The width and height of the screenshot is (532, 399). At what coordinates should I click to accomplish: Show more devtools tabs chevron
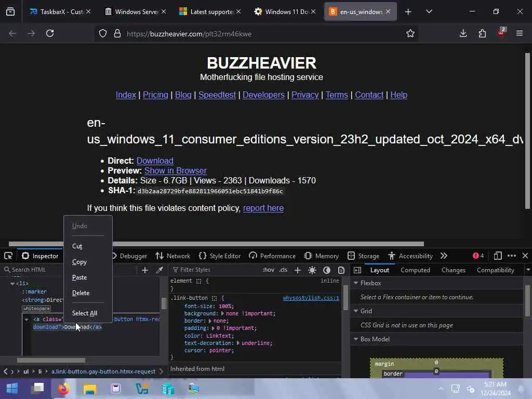(444, 256)
